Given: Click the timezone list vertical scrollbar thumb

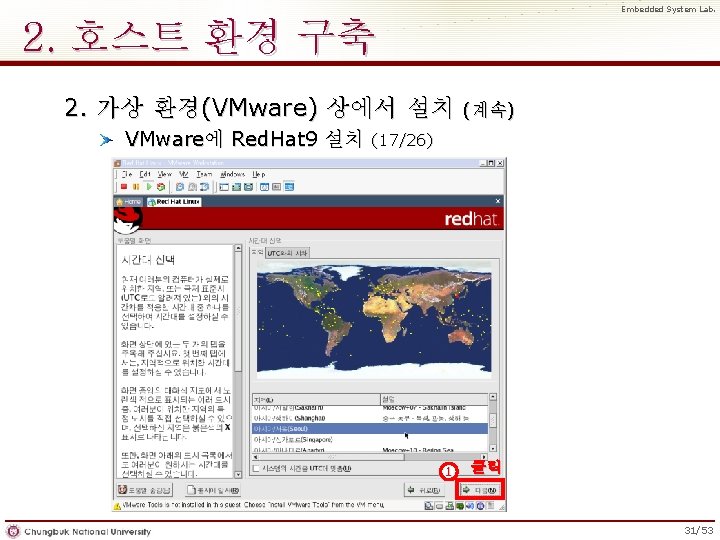Looking at the screenshot, I should pos(493,420).
